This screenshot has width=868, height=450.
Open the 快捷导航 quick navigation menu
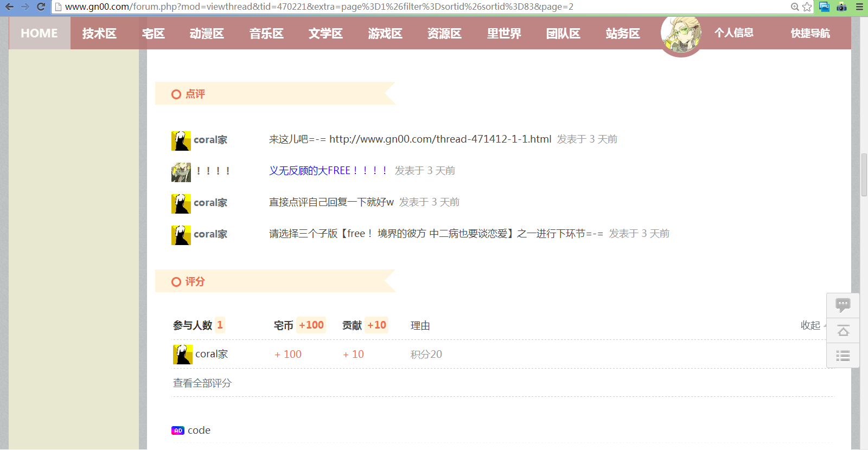click(810, 33)
